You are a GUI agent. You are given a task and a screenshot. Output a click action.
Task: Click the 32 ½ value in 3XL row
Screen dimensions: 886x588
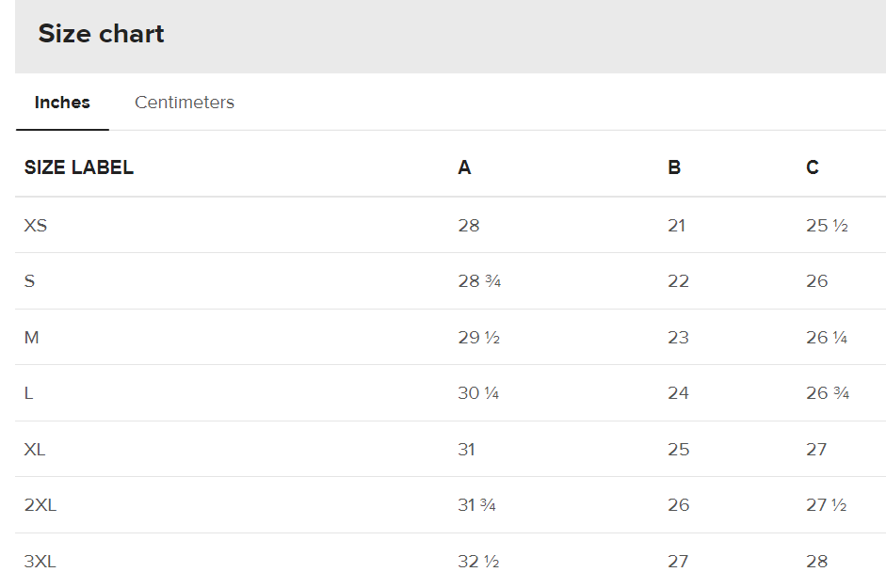pyautogui.click(x=478, y=562)
